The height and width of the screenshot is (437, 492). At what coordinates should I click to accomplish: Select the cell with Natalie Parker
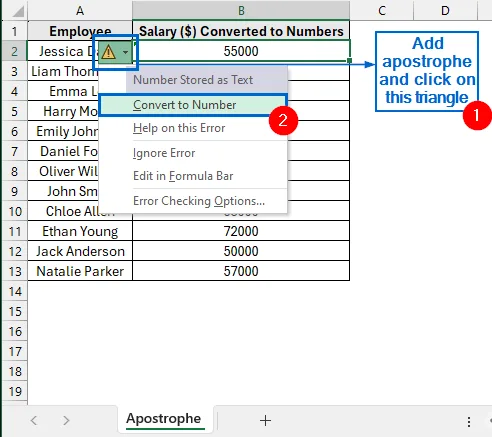80,271
